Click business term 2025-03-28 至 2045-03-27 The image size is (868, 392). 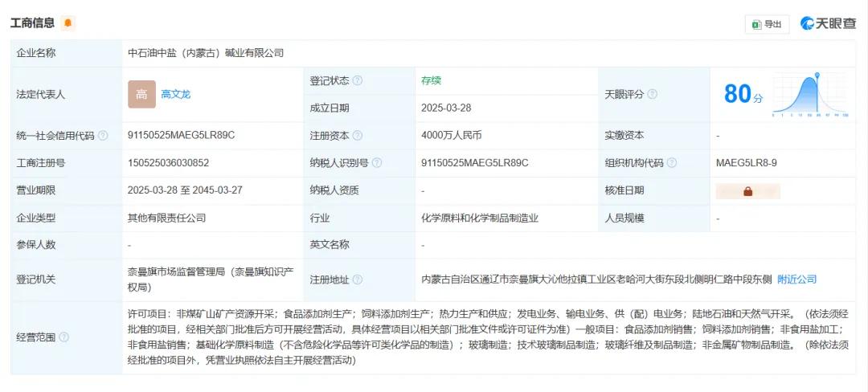(185, 190)
